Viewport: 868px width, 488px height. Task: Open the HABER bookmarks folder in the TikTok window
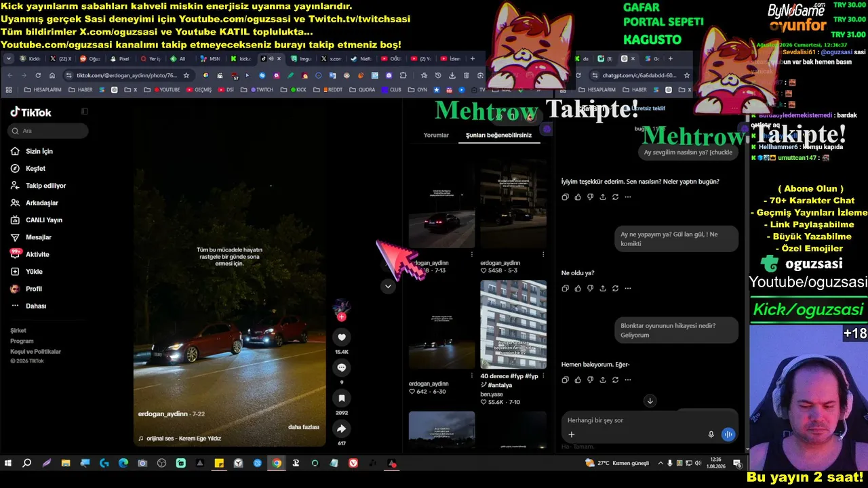pyautogui.click(x=81, y=89)
